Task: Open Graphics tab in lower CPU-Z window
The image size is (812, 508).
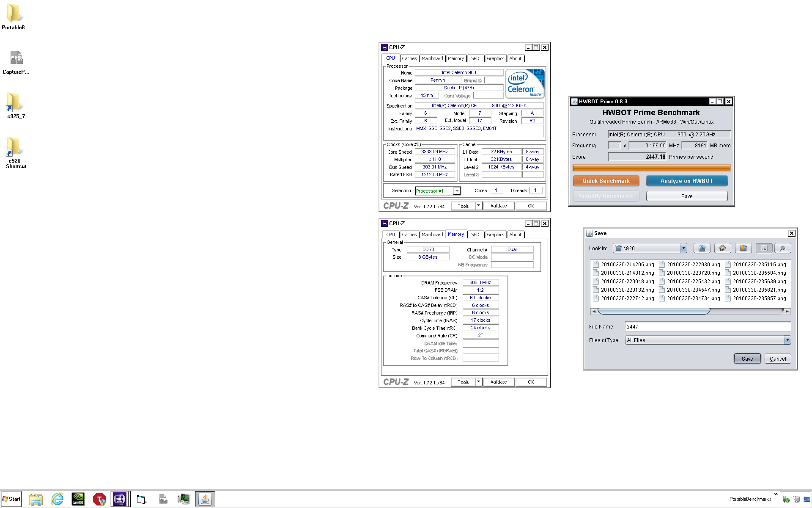Action: pos(495,235)
